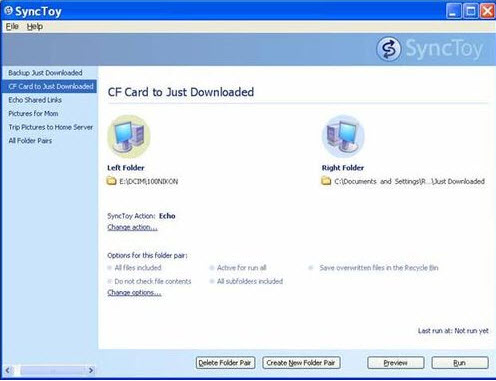Click the folder icon beside E:\DCIM\100NIKON
The height and width of the screenshot is (381, 496).
(x=111, y=181)
